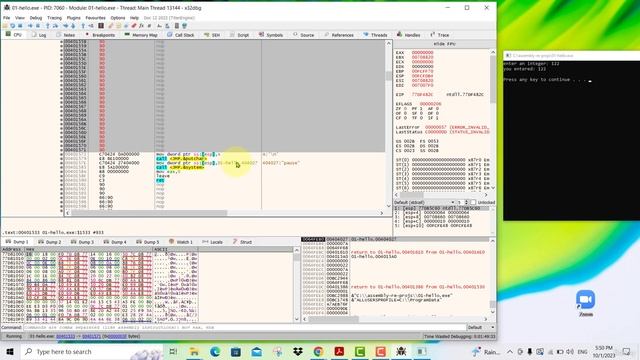The height and width of the screenshot is (360, 640).
Task: Click the taskbar search box
Action: click(x=92, y=351)
